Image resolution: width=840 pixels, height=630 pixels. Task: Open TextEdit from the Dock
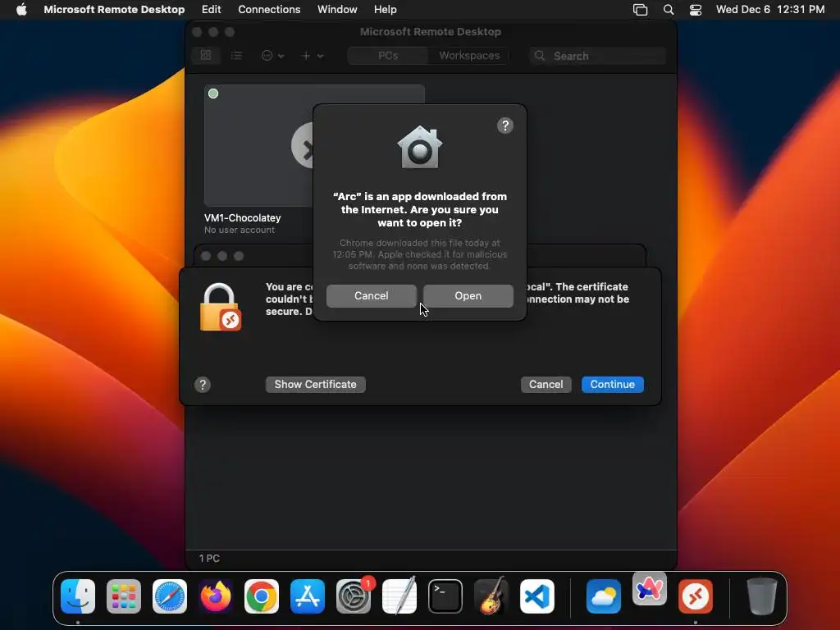tap(399, 596)
